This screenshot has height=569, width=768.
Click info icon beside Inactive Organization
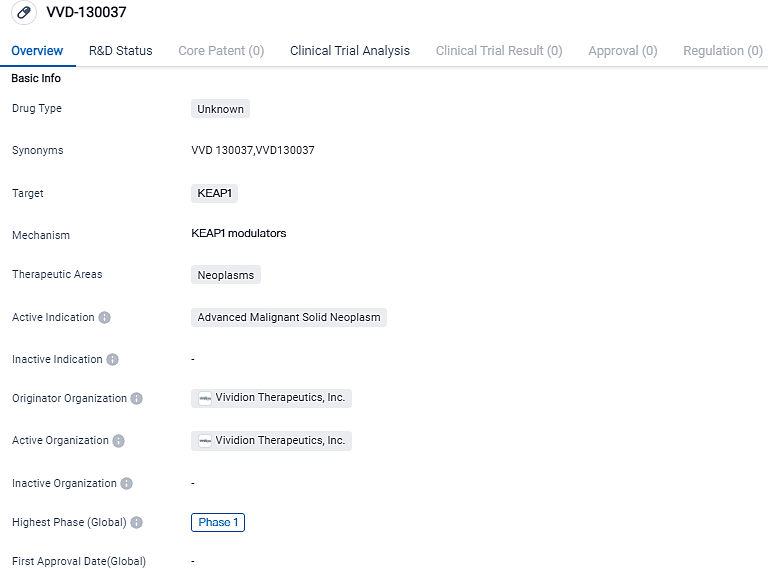[127, 484]
